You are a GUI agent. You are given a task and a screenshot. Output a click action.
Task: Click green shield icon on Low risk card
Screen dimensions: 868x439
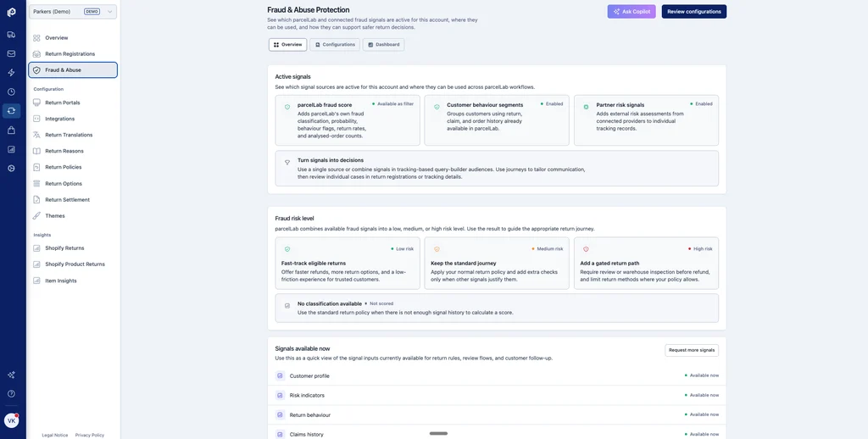[287, 250]
